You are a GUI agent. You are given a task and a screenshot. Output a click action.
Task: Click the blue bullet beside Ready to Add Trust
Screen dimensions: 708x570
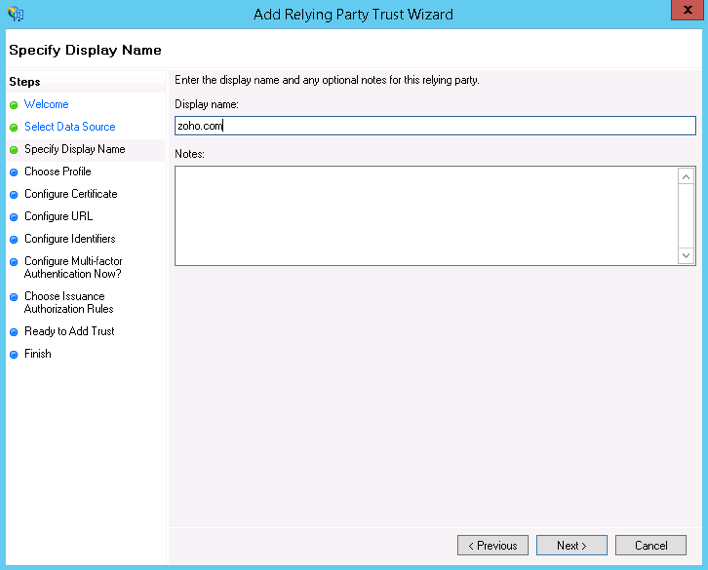tap(14, 332)
